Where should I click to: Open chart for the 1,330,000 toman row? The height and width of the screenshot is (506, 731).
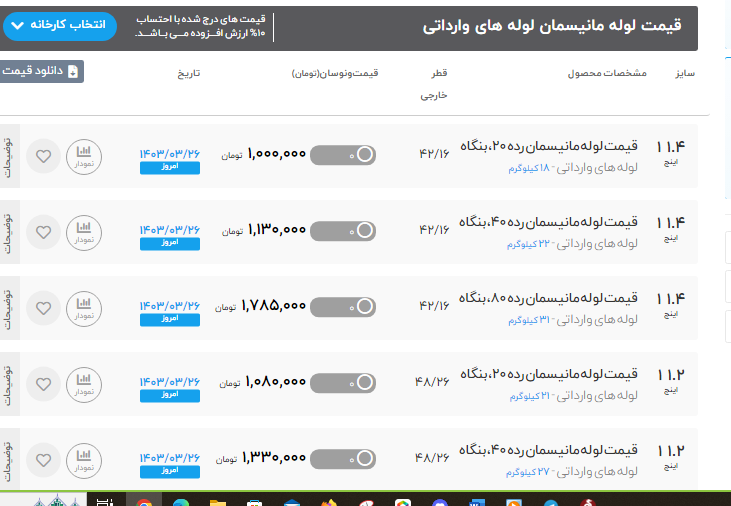coord(84,459)
